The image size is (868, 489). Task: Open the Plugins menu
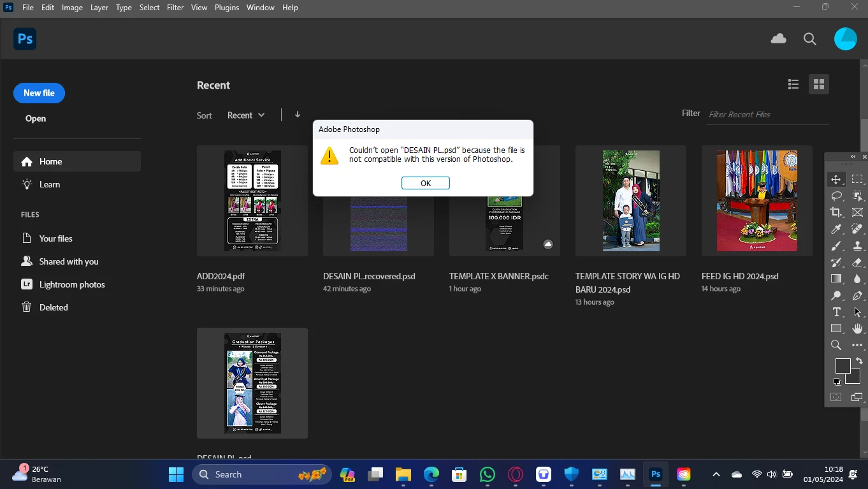click(x=227, y=8)
